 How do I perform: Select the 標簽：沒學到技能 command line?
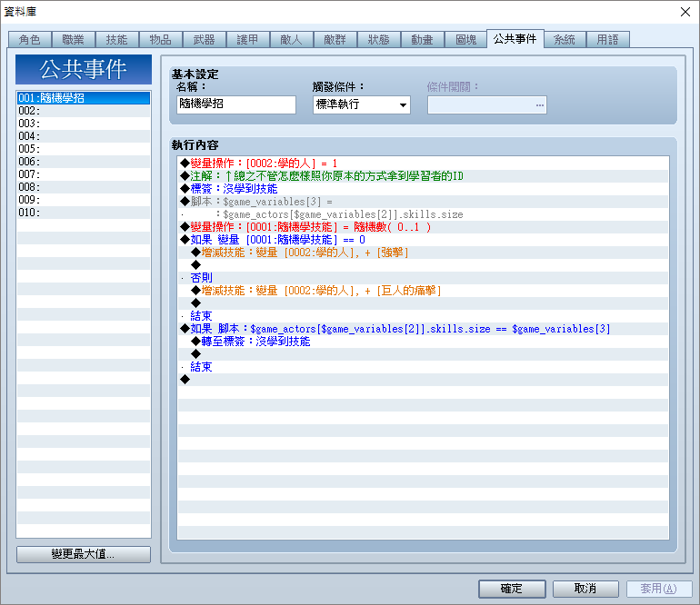pyautogui.click(x=424, y=189)
